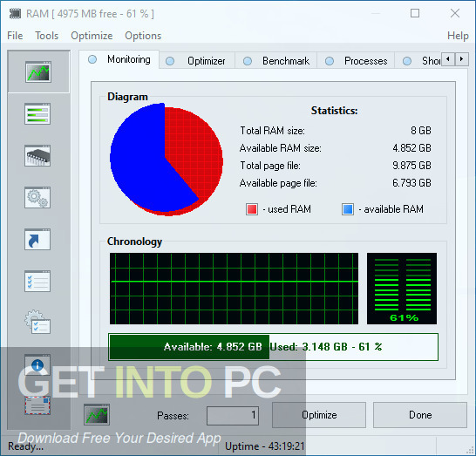This screenshot has width=476, height=456.
Task: Click the 'Uptime - 43:19:21' status text
Action: click(265, 446)
